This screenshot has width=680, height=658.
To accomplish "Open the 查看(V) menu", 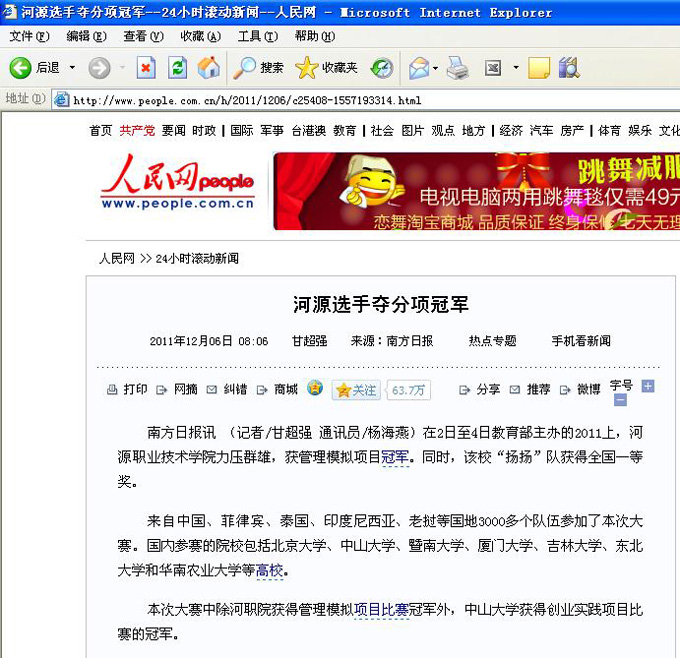I will pos(142,36).
